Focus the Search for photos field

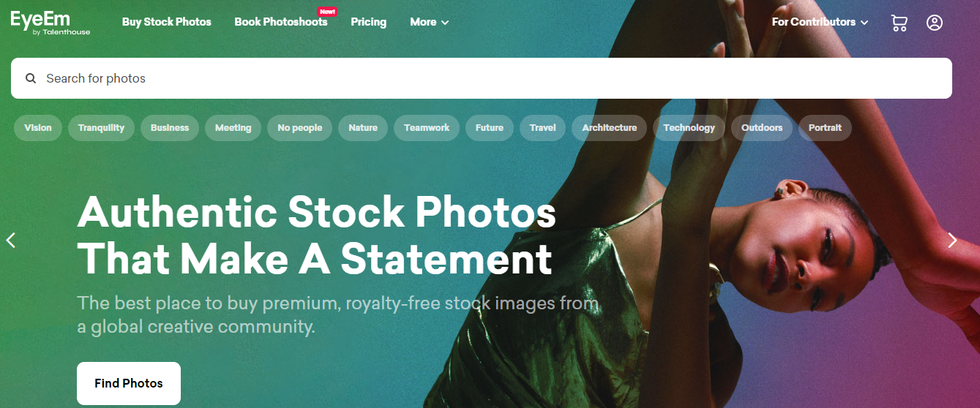pyautogui.click(x=482, y=78)
